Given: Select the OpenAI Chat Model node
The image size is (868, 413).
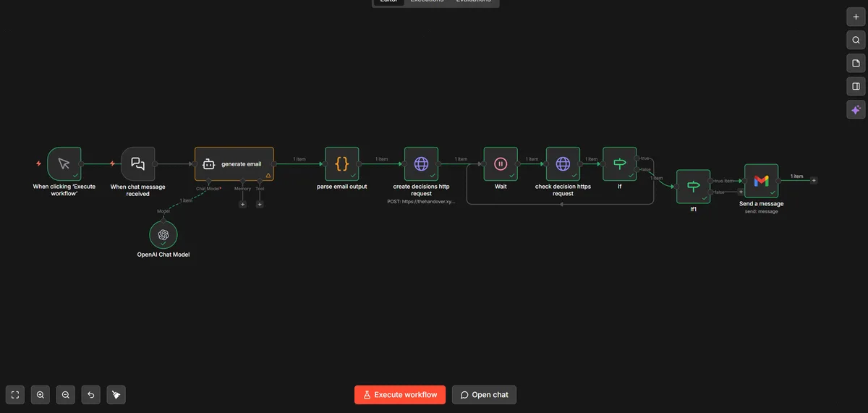Looking at the screenshot, I should pyautogui.click(x=163, y=234).
